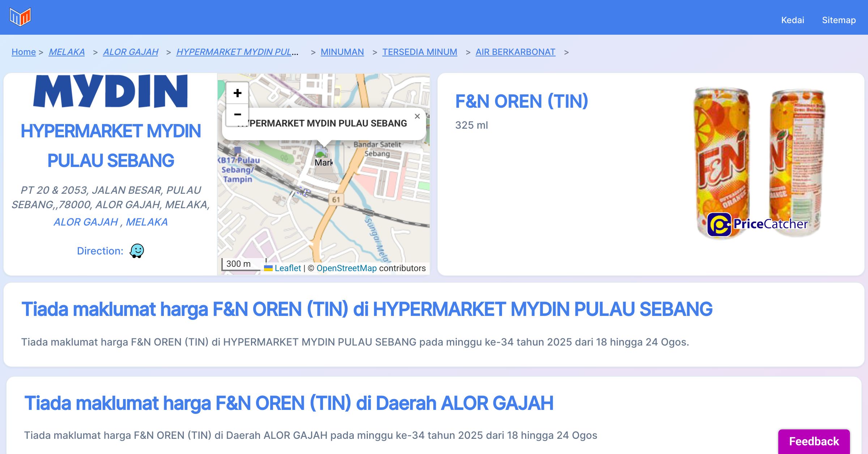Open HYPERMARKET MYDIN PUL... breadcrumb link
This screenshot has height=454, width=868.
237,52
